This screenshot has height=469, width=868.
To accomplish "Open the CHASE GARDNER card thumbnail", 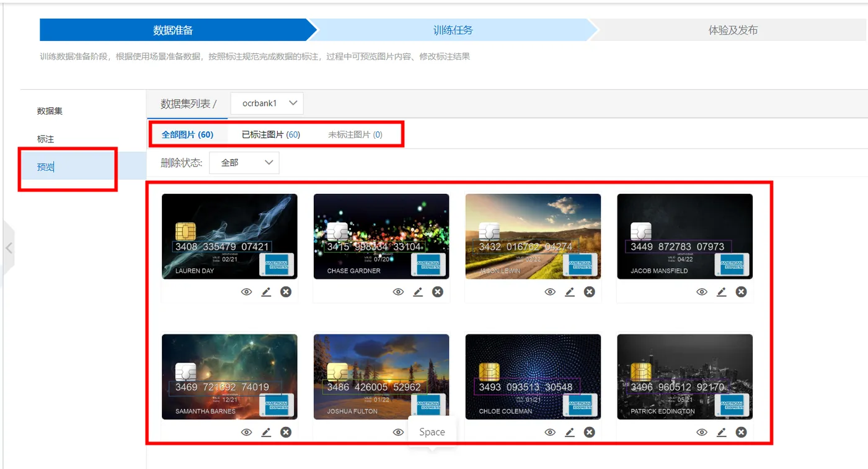I will coord(381,237).
